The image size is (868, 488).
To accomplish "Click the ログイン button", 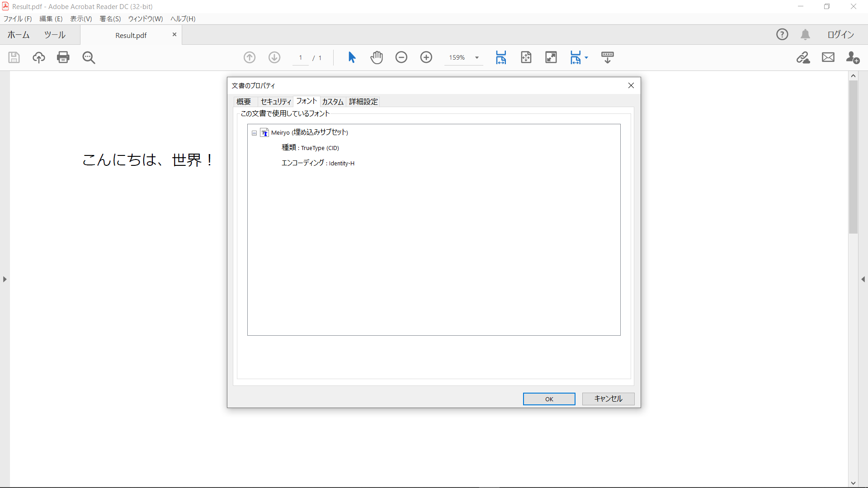I will click(x=841, y=34).
